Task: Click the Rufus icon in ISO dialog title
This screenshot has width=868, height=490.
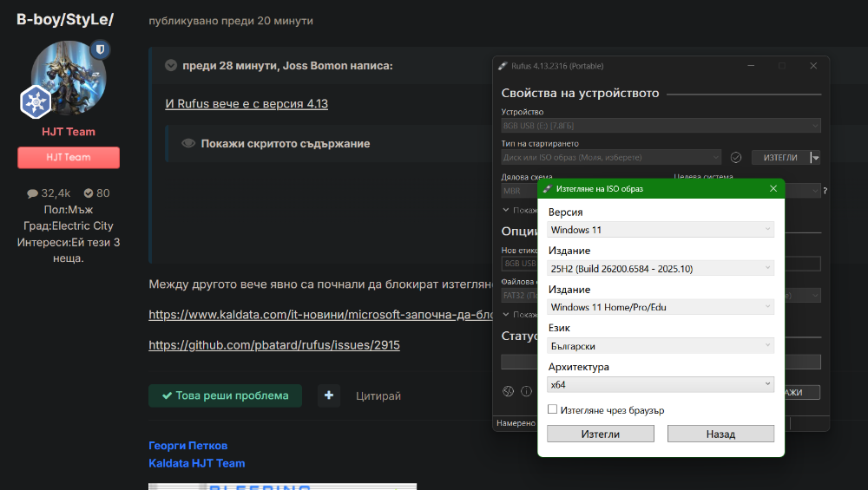Action: (548, 188)
